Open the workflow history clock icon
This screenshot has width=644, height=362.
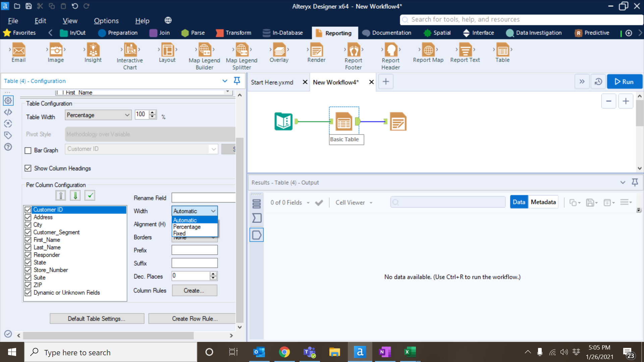pyautogui.click(x=598, y=82)
